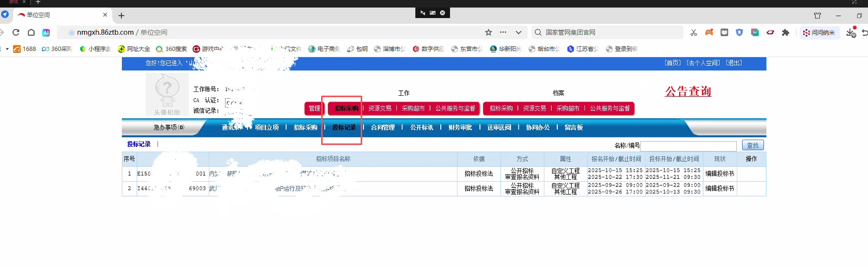Viewport: 868px width, 267px height.
Task: Open a new browser tab with plus
Action: [121, 15]
